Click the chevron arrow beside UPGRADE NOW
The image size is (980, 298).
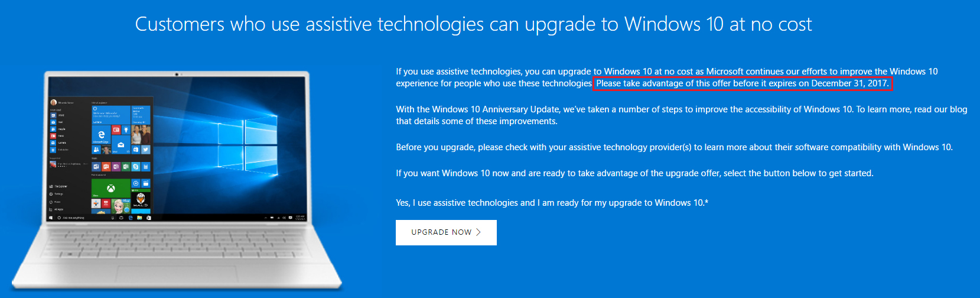pos(478,232)
